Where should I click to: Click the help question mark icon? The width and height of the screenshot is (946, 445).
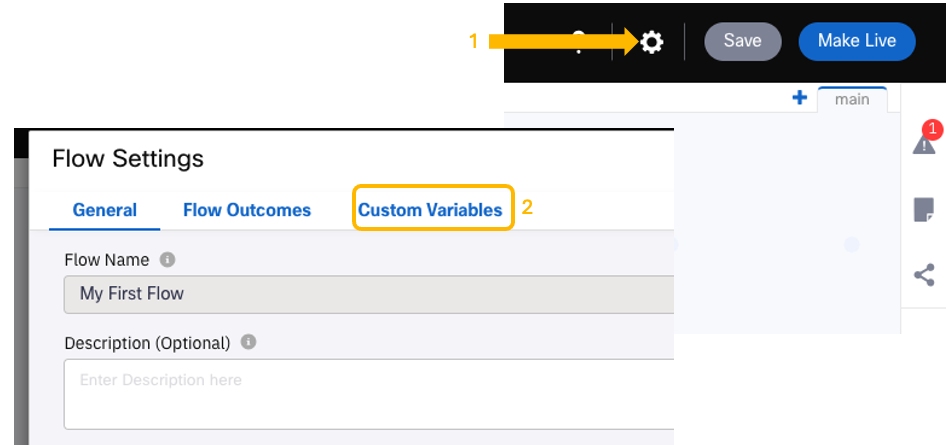[579, 42]
